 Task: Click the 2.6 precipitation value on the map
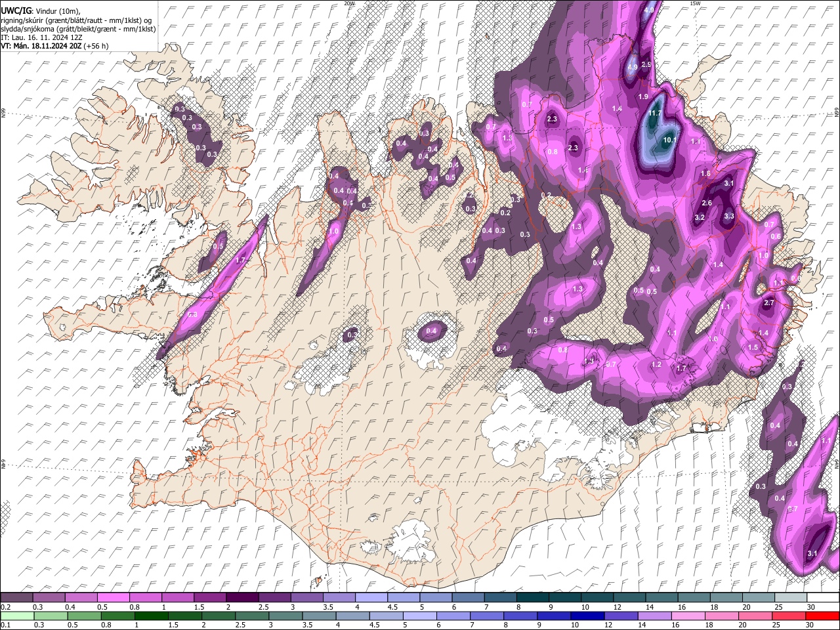coord(707,203)
